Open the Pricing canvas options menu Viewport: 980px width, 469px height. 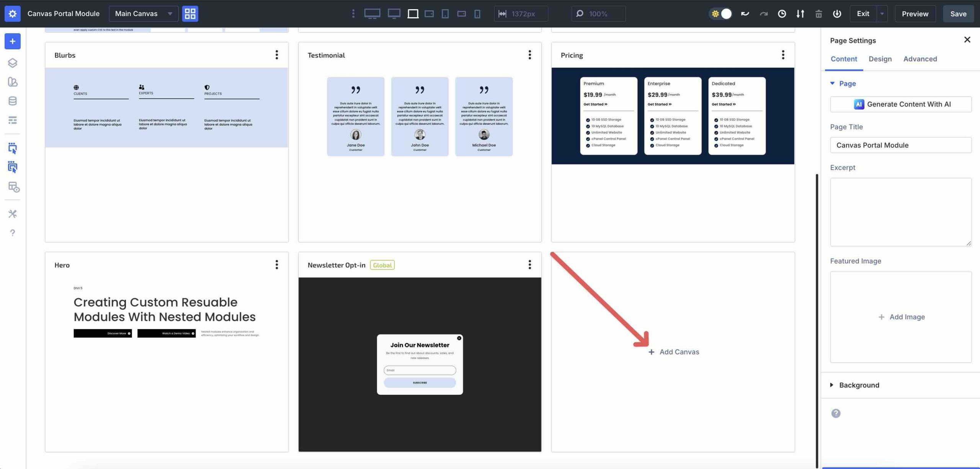[783, 55]
